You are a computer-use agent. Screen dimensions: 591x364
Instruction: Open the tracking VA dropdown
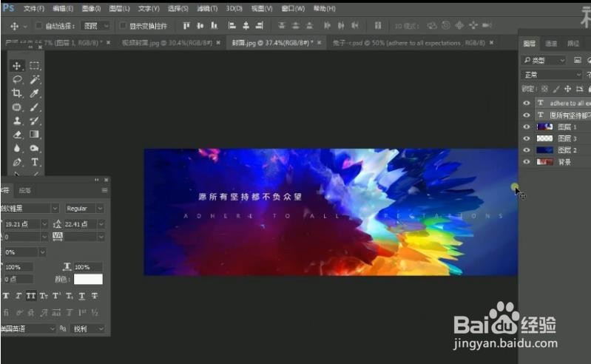[101, 237]
